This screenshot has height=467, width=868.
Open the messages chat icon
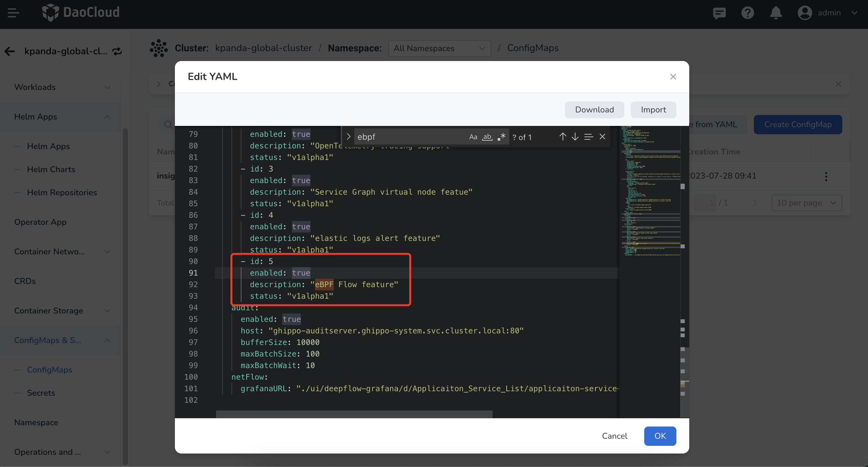(x=719, y=13)
